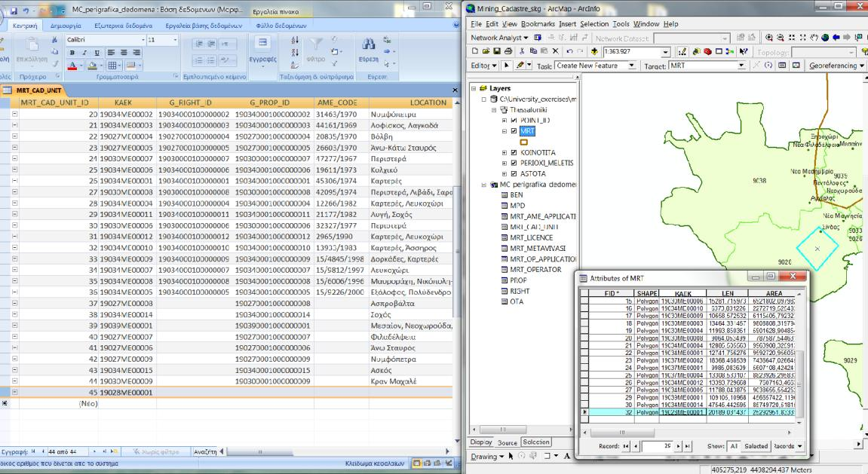Open ArcToolbox red toolbox icon
This screenshot has height=474, width=868.
(707, 51)
